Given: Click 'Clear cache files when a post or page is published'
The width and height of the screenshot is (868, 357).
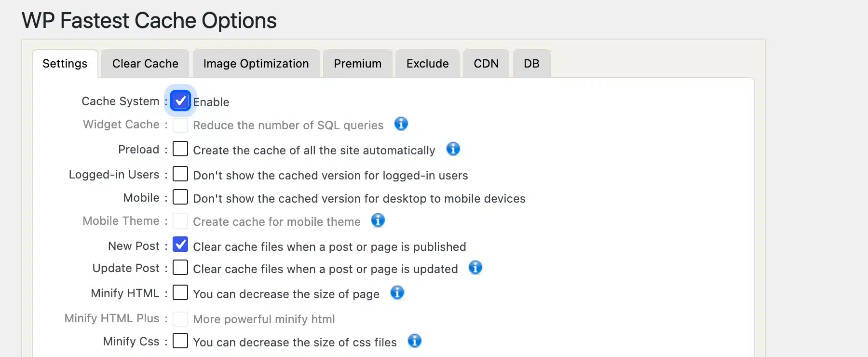Looking at the screenshot, I should 329,247.
